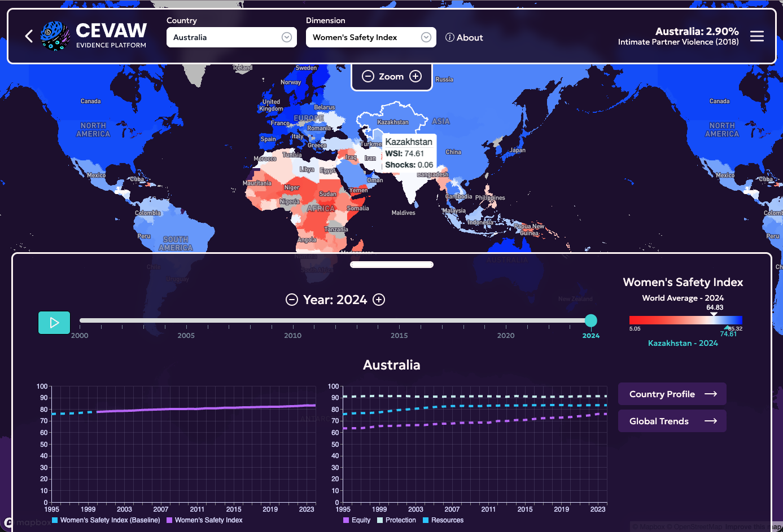The height and width of the screenshot is (532, 783).
Task: Select About from the top navigation
Action: [x=464, y=37]
